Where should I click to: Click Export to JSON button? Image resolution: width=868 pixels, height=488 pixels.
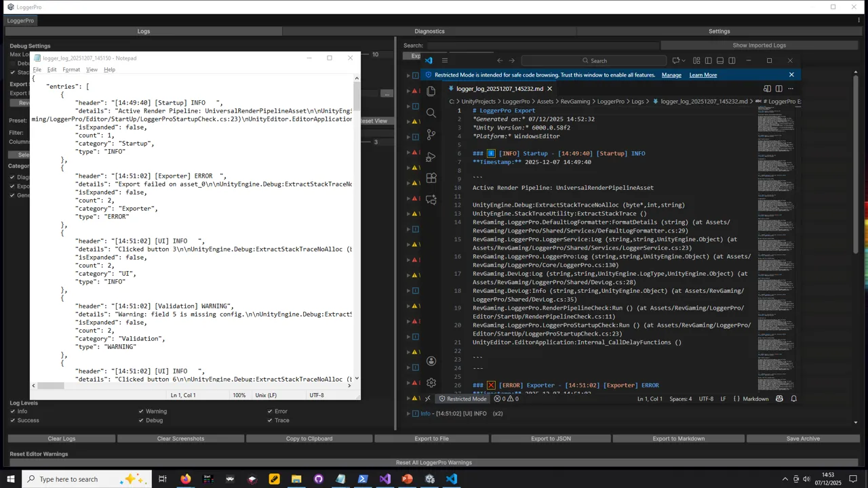pos(551,439)
